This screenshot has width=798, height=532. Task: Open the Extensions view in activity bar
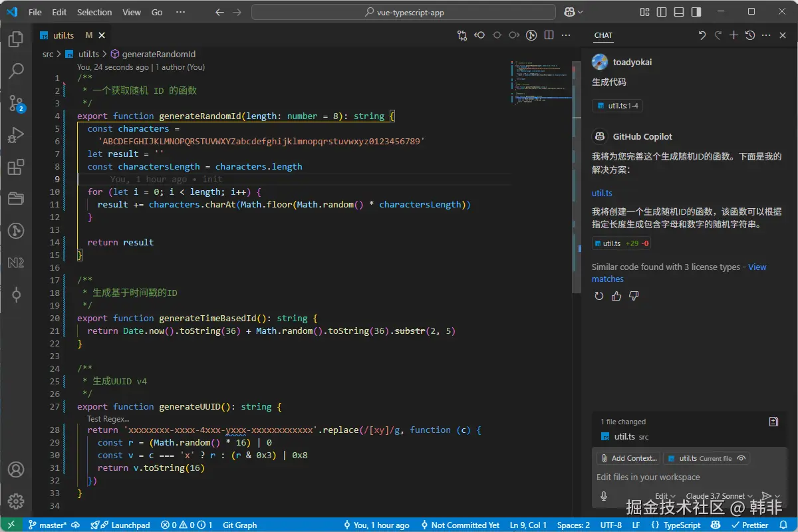coord(16,167)
